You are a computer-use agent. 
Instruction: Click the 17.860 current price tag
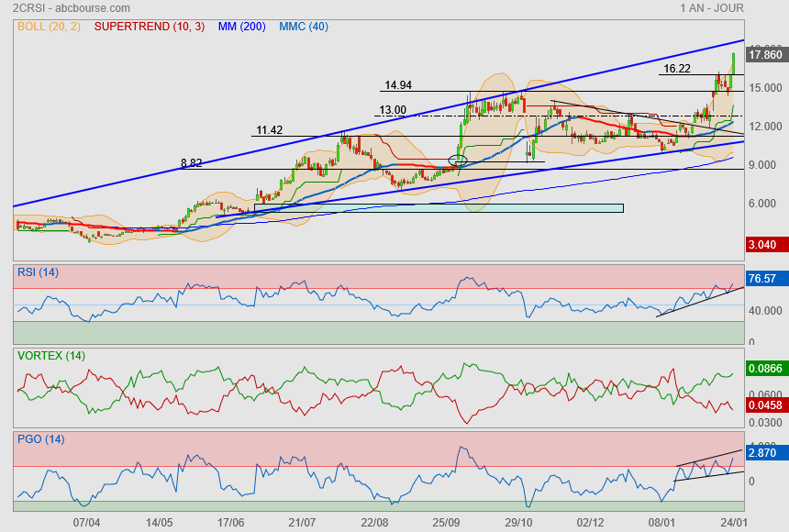(x=764, y=55)
